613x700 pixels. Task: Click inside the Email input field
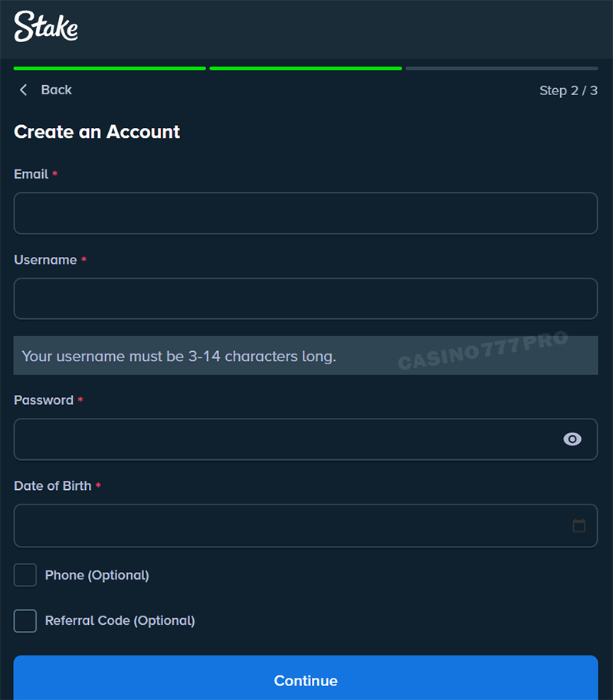306,213
